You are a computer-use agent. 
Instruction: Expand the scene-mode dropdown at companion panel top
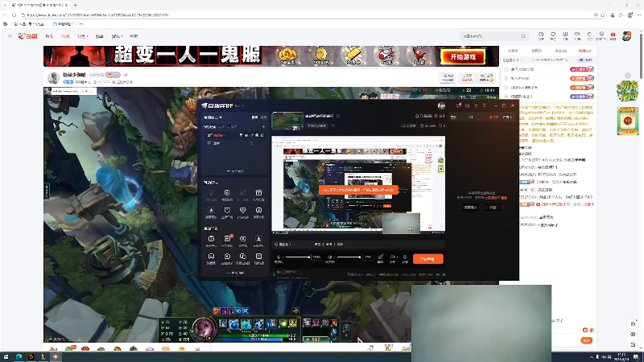pyautogui.click(x=213, y=117)
